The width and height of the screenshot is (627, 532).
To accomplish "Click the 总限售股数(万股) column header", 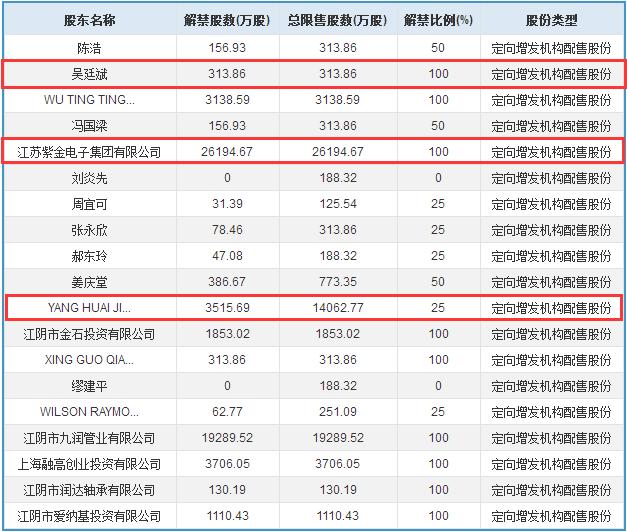I will [x=337, y=20].
